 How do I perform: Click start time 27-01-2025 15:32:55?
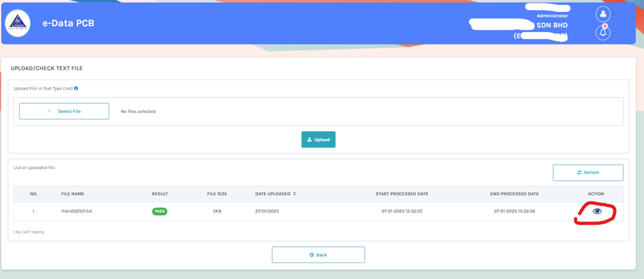(402, 211)
